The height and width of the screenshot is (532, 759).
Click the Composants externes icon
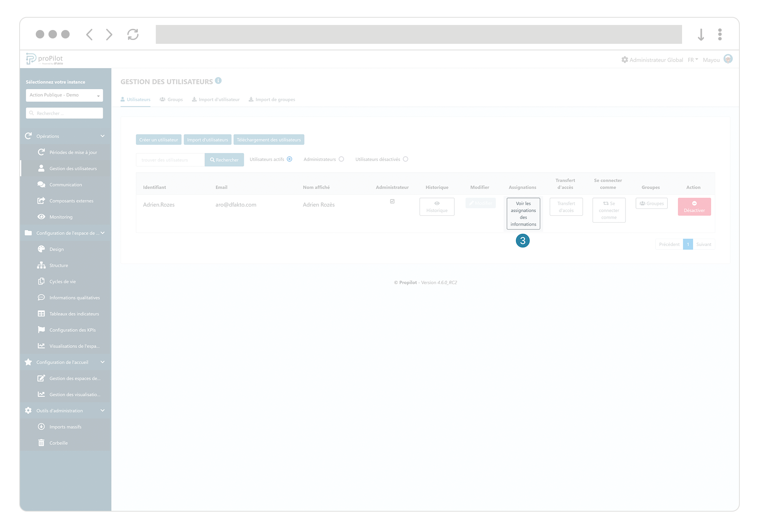coord(42,200)
